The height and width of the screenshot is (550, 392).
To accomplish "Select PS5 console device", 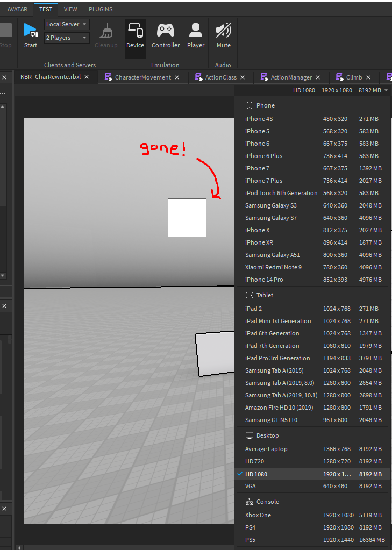I will [x=313, y=539].
